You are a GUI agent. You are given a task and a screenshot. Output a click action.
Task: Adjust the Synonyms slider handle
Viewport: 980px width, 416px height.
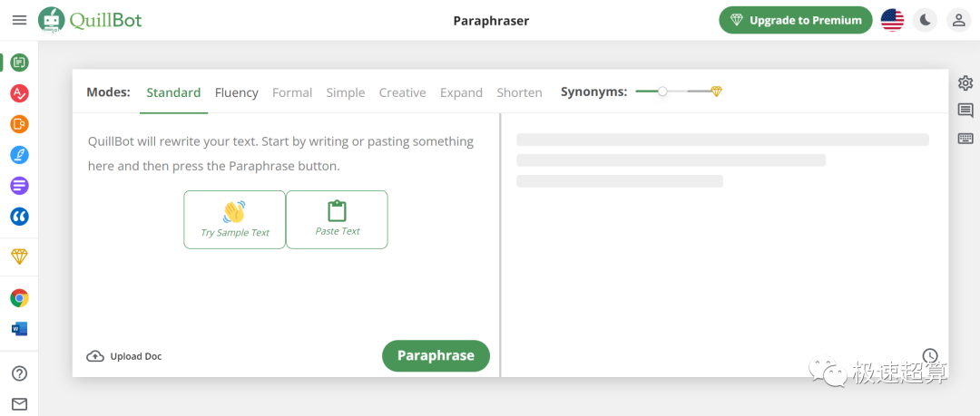(x=662, y=92)
